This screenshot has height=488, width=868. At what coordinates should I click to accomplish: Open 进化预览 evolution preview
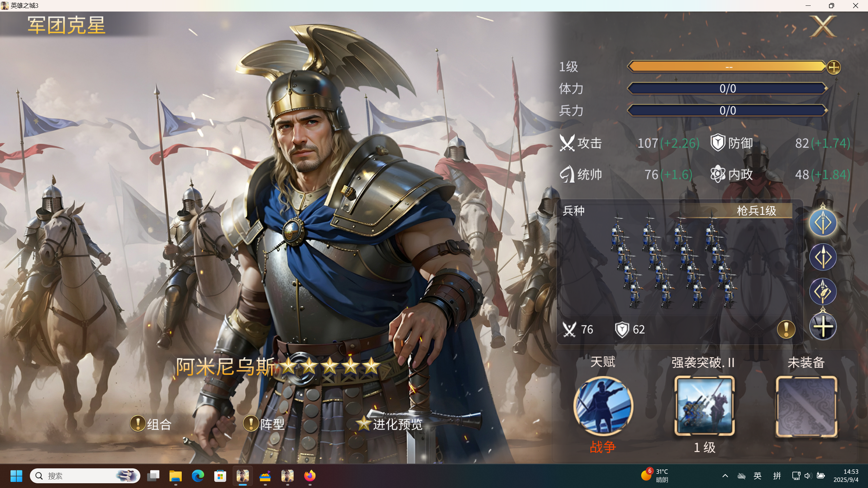[x=389, y=424]
